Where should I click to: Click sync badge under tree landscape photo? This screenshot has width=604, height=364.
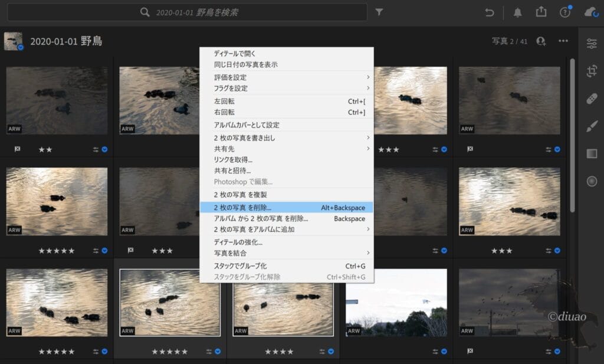pos(444,351)
